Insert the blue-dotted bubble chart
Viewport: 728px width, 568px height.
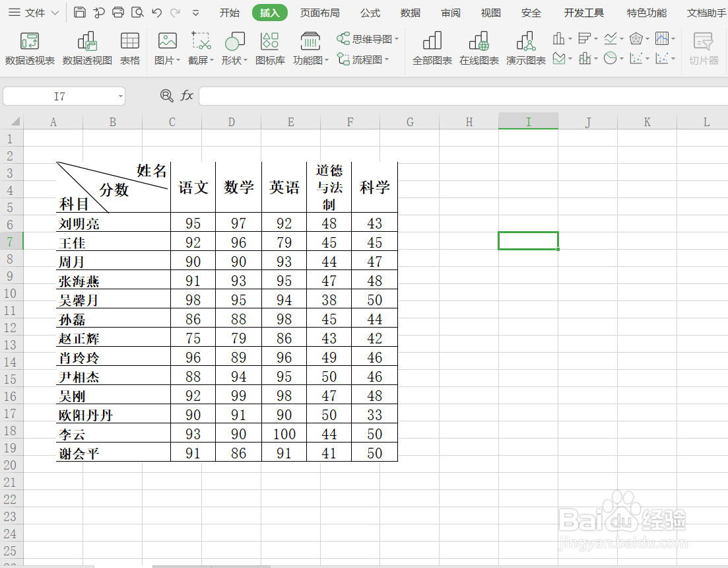tap(662, 59)
